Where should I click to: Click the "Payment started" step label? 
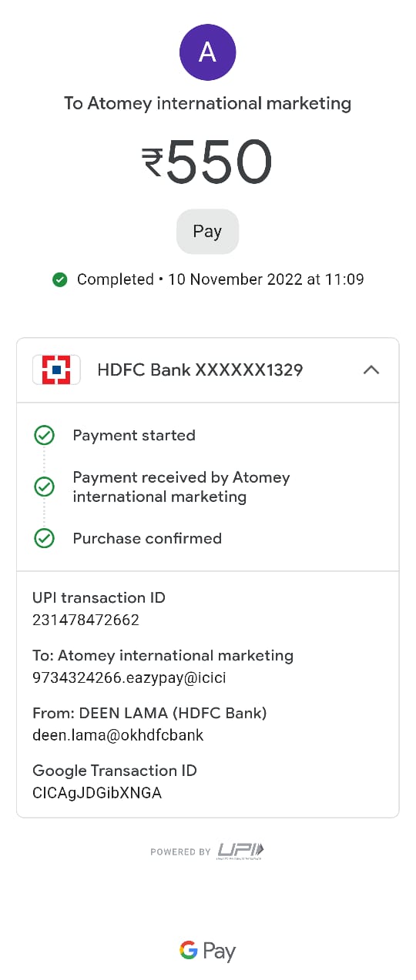tap(134, 436)
